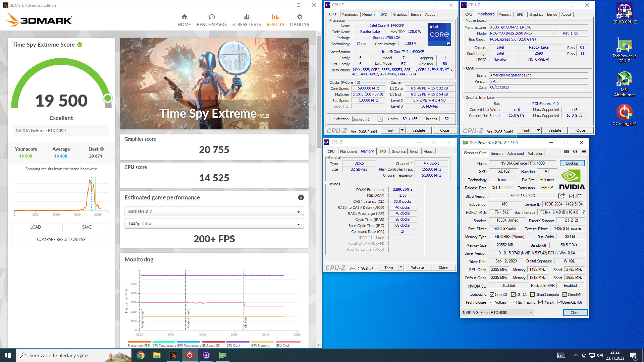The width and height of the screenshot is (644, 362).
Task: Open the Bench tab in the CPU-Z CPU window
Action: [x=416, y=14]
